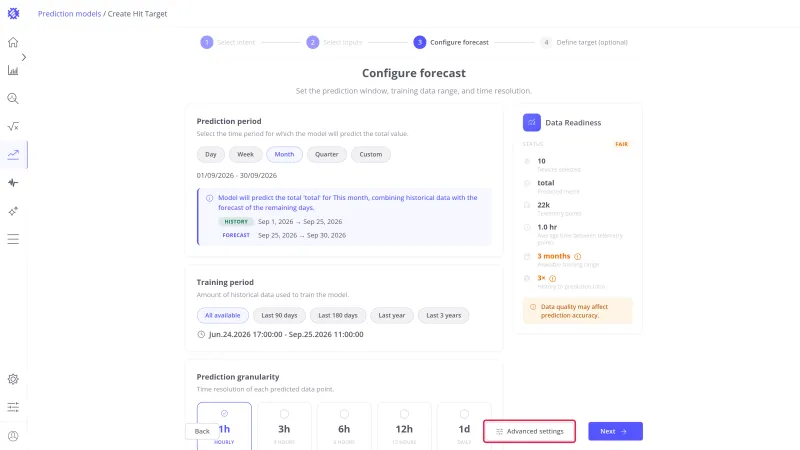Select Month prediction period
The image size is (800, 450).
coord(284,155)
